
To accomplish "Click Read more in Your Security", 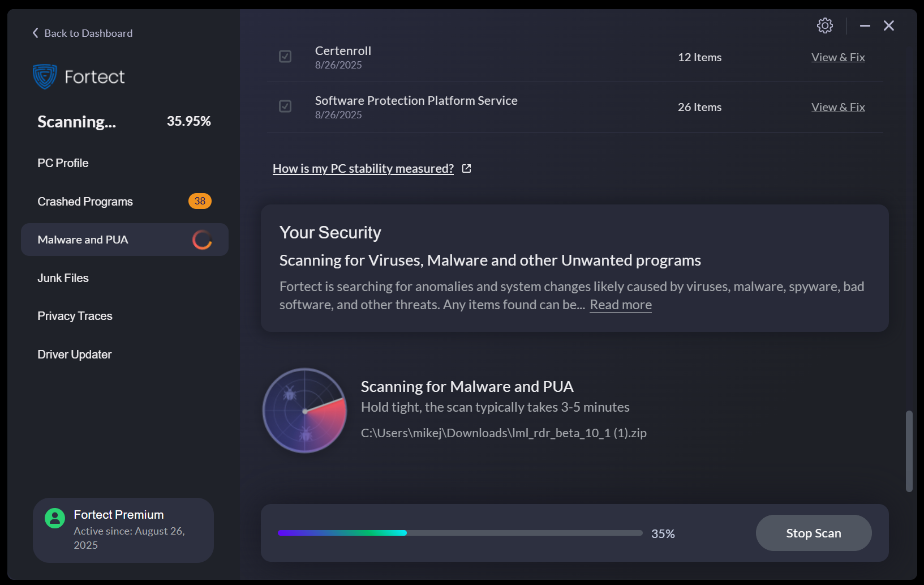I will coord(621,305).
